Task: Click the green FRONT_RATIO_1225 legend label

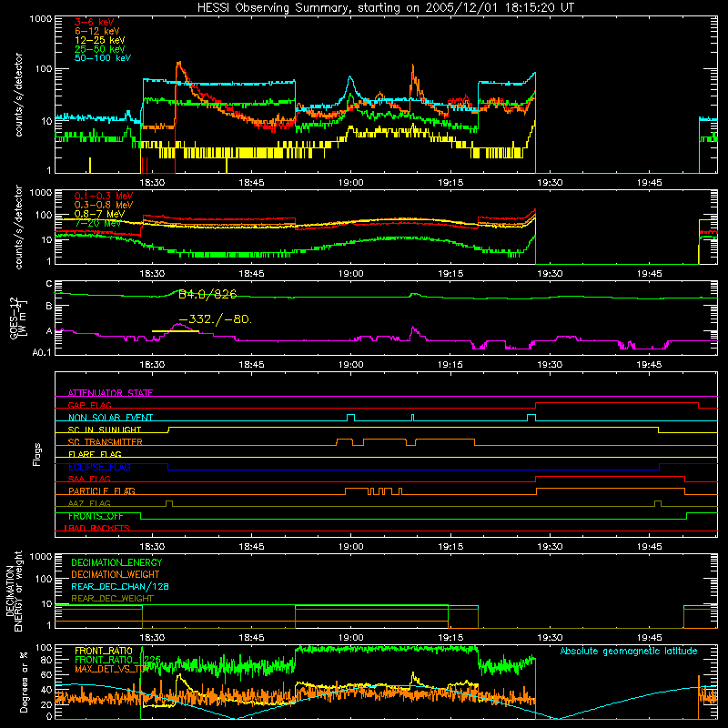Action: [117, 660]
